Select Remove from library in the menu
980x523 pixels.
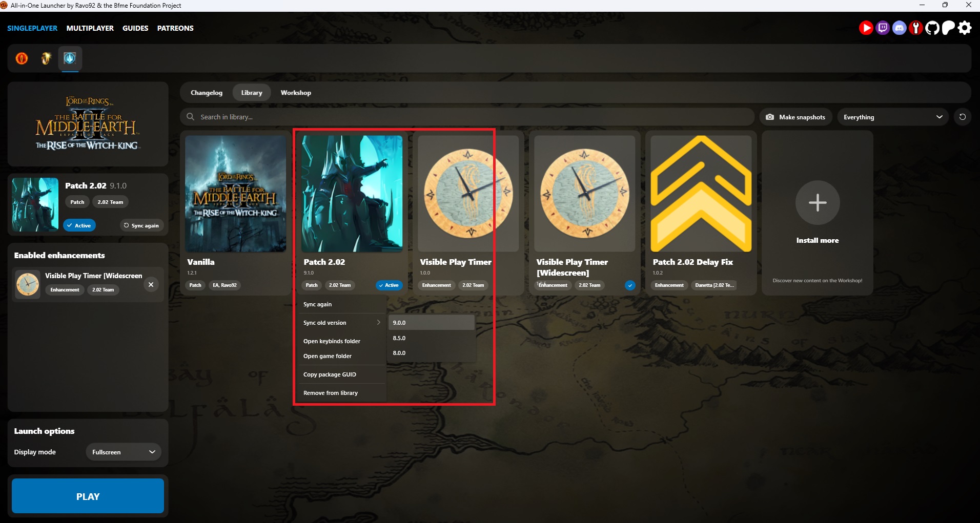pyautogui.click(x=330, y=392)
